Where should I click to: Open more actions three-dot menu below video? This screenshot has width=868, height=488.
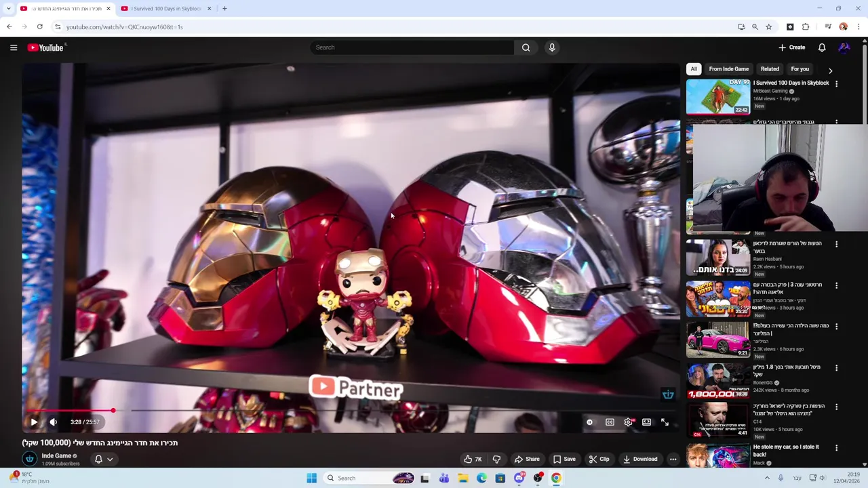tap(673, 459)
